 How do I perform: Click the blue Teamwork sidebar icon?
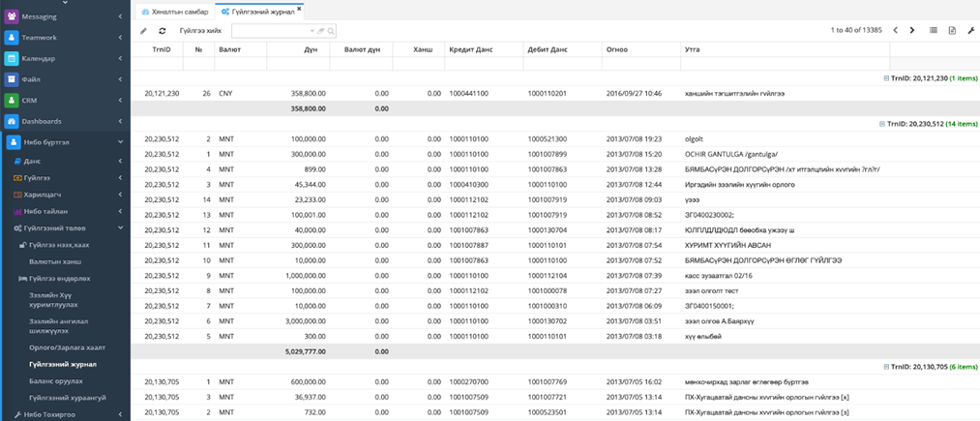click(x=12, y=38)
